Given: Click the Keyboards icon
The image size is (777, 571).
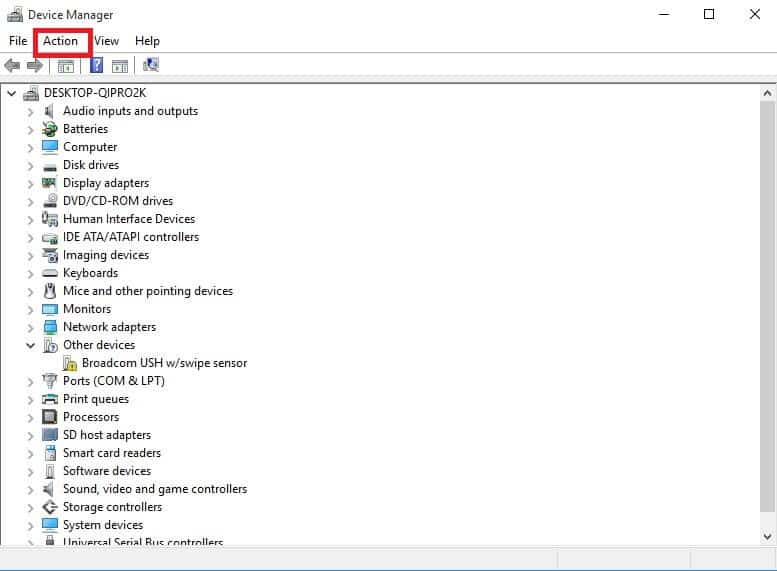Looking at the screenshot, I should pos(50,273).
